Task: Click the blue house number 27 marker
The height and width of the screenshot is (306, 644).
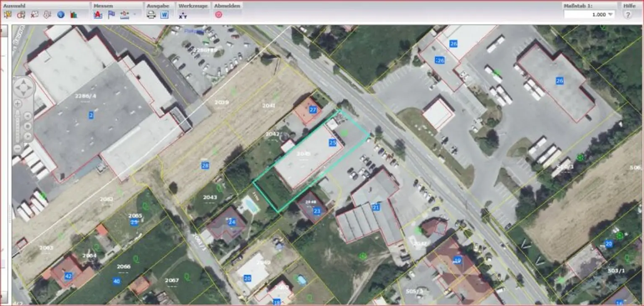Action: (313, 110)
